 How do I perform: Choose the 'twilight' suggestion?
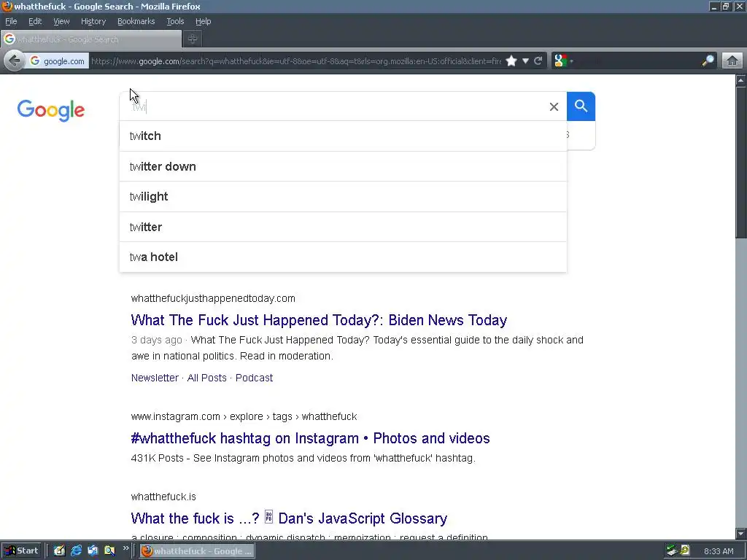click(x=343, y=197)
